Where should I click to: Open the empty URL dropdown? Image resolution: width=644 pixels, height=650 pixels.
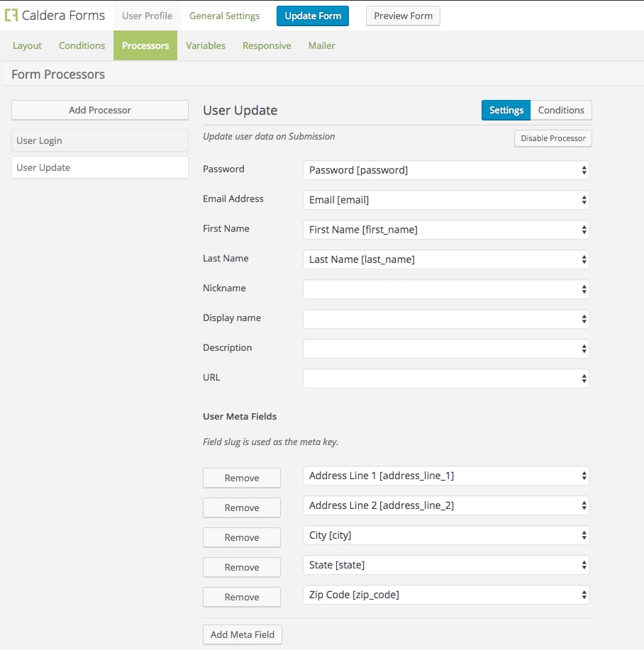tap(446, 379)
